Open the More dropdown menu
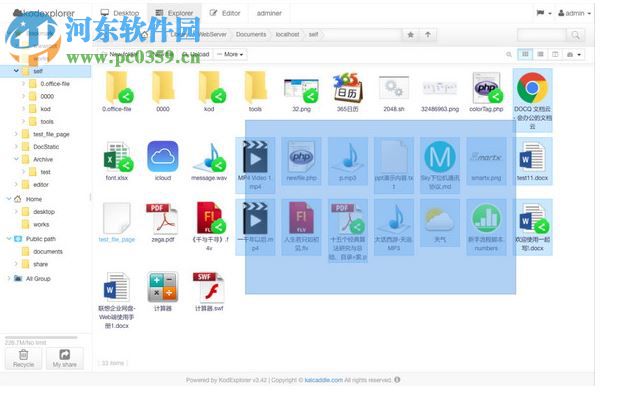626x395 pixels. point(230,54)
